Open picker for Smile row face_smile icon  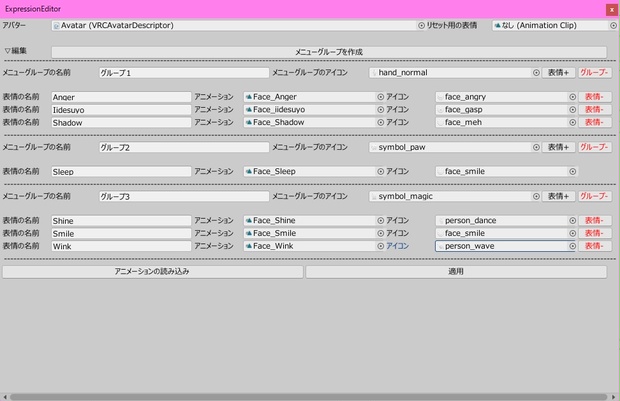click(573, 233)
